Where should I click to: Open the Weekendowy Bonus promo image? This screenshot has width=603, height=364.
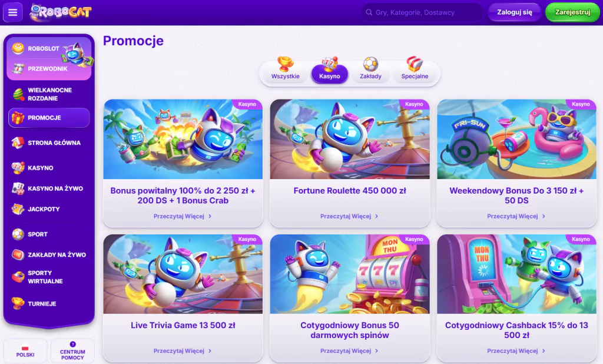pos(516,139)
